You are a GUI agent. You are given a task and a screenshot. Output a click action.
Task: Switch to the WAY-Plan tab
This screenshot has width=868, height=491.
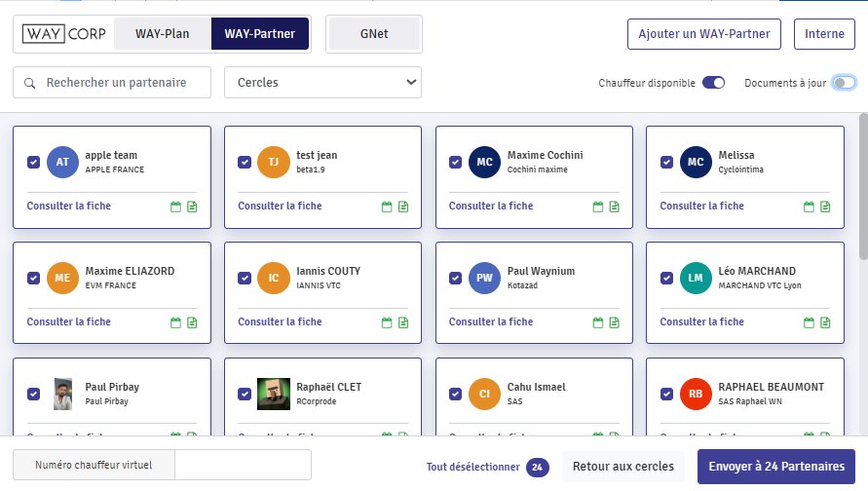tap(162, 34)
